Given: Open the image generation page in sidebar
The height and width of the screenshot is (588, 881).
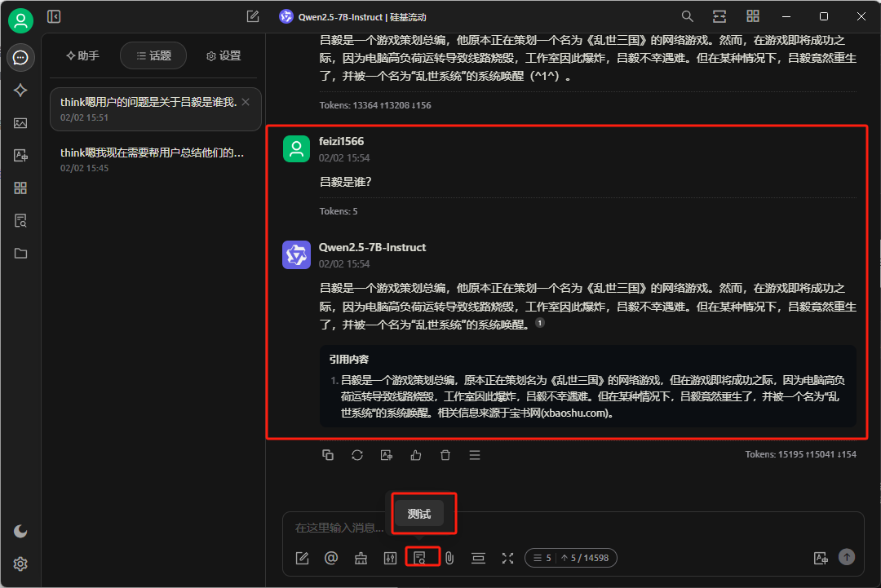Looking at the screenshot, I should coord(20,123).
